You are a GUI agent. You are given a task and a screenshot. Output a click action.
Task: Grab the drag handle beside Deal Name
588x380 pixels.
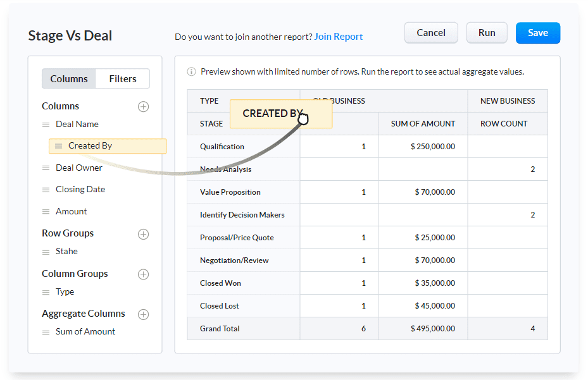click(46, 125)
